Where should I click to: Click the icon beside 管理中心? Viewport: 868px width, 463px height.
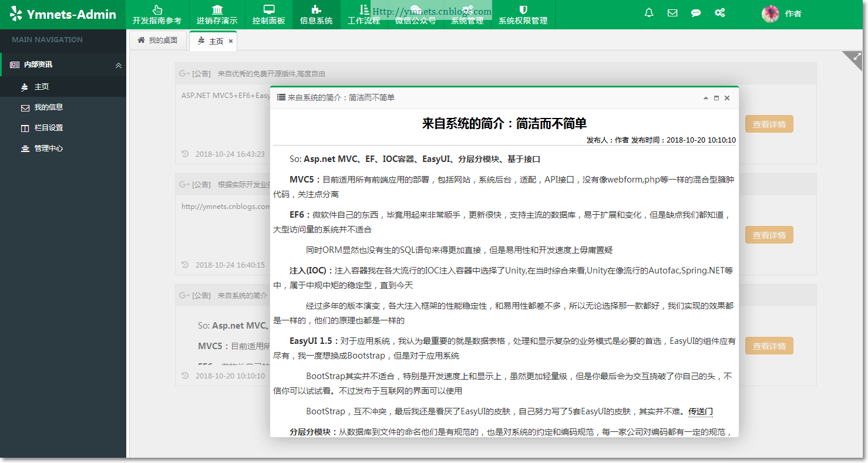pyautogui.click(x=25, y=149)
